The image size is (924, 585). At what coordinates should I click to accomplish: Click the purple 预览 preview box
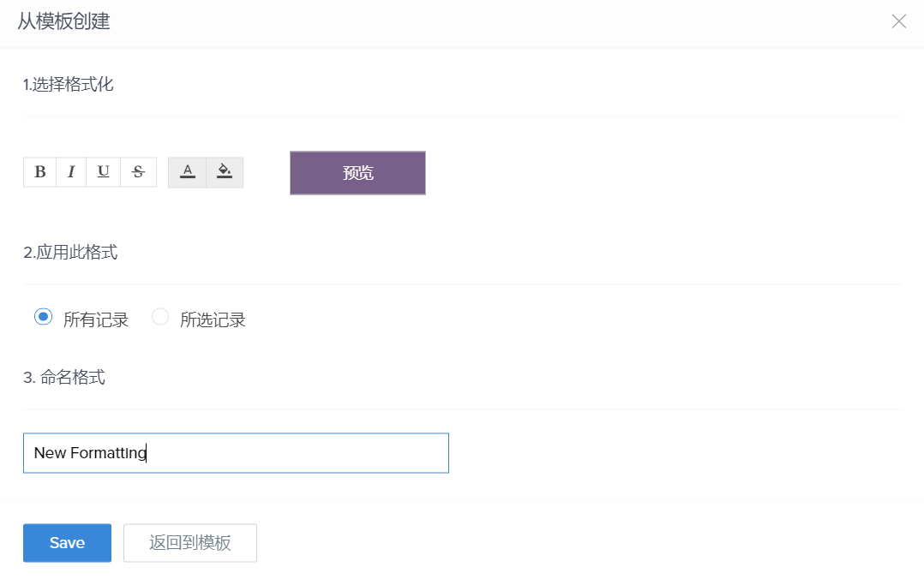click(357, 173)
